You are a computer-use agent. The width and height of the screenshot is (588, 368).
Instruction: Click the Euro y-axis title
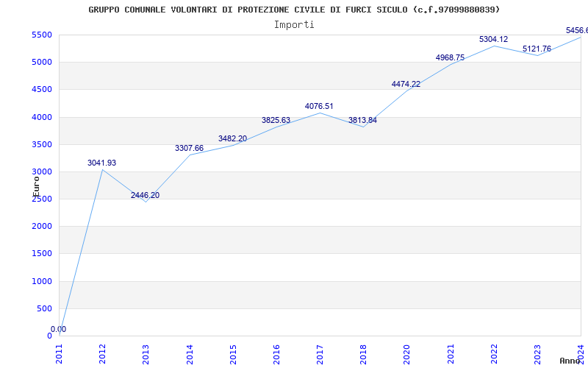36,187
